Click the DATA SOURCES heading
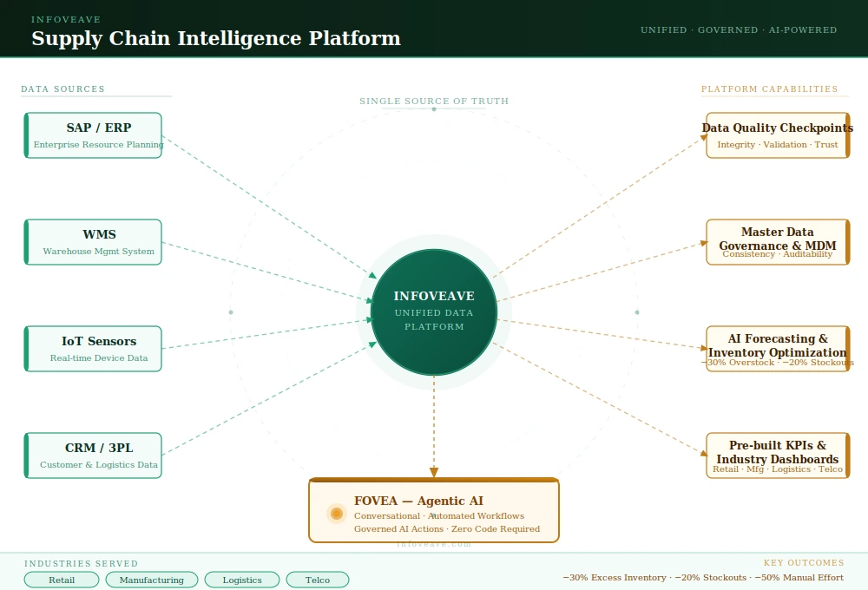 [x=62, y=89]
